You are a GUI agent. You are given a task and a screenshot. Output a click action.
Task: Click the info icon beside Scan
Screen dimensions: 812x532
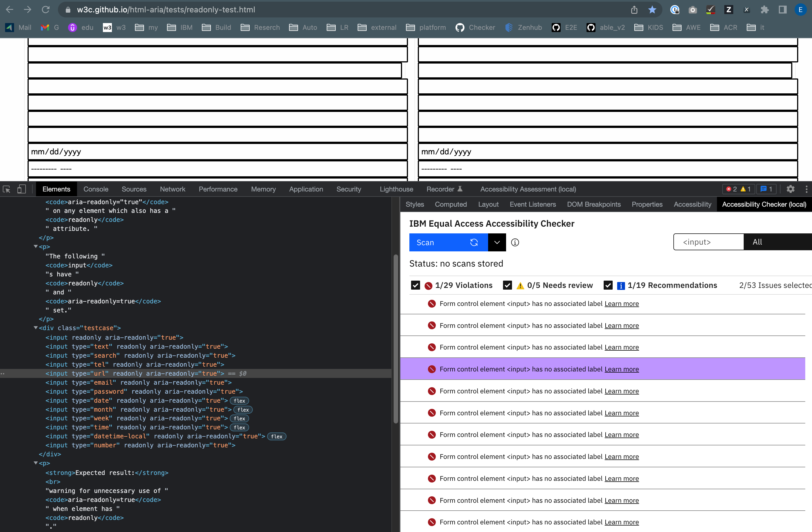click(x=515, y=242)
